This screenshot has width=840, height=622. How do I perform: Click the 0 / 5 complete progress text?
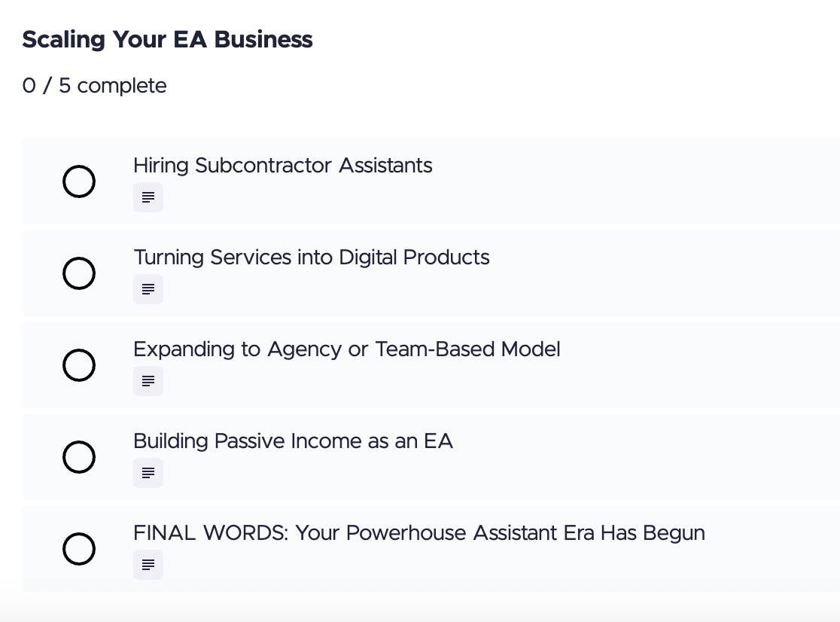click(x=94, y=85)
